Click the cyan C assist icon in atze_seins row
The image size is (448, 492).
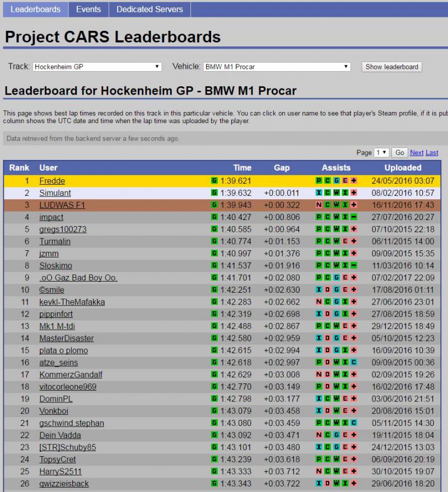click(x=354, y=362)
